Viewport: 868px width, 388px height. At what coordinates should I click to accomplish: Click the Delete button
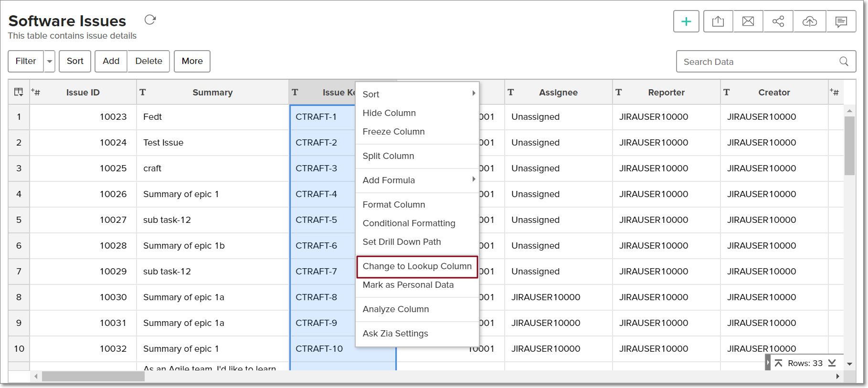click(148, 61)
